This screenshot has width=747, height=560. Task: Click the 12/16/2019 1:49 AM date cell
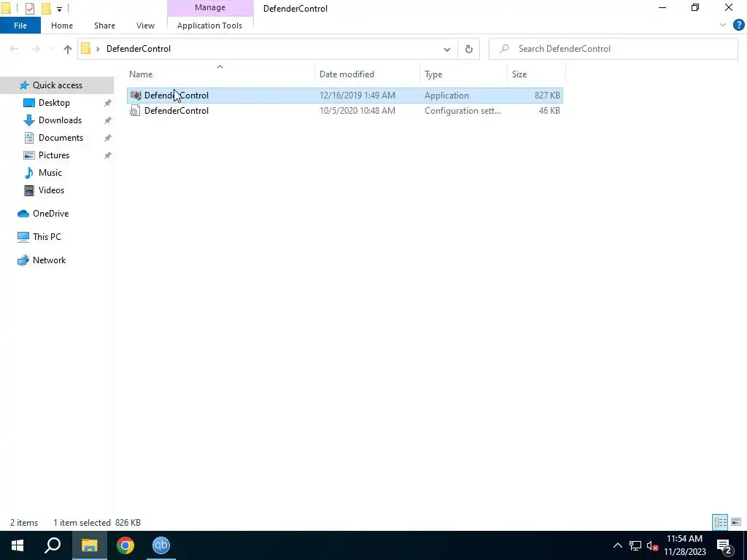pos(357,96)
